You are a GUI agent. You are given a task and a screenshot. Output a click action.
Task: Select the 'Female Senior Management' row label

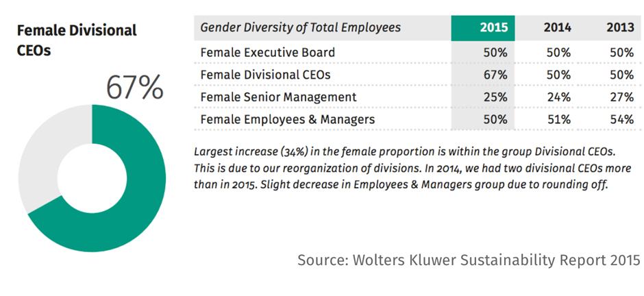(x=278, y=97)
